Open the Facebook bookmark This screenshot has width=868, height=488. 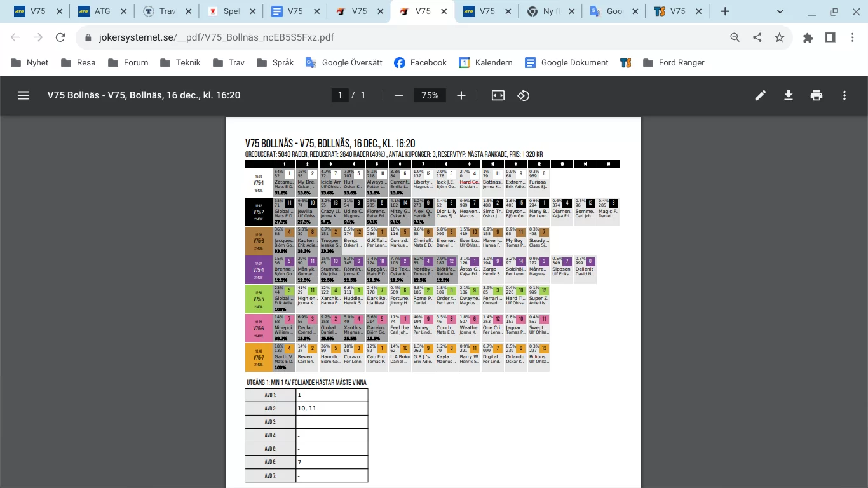click(x=420, y=63)
